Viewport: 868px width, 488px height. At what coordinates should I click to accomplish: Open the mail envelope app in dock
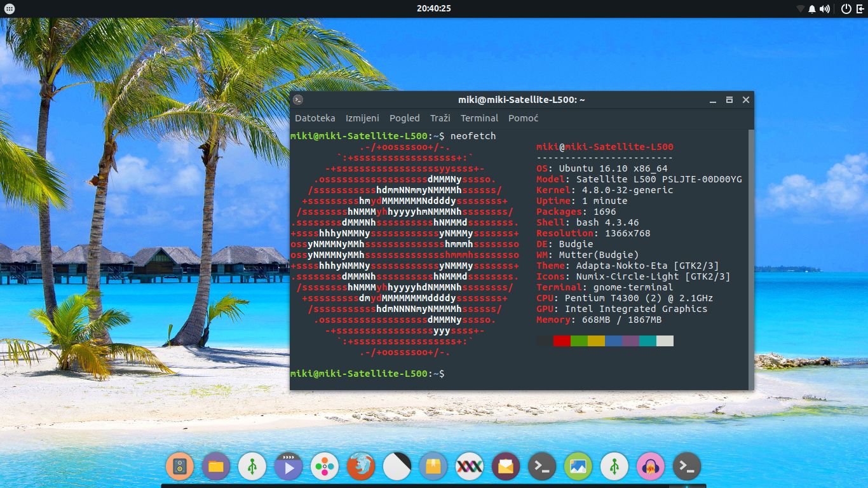point(505,467)
